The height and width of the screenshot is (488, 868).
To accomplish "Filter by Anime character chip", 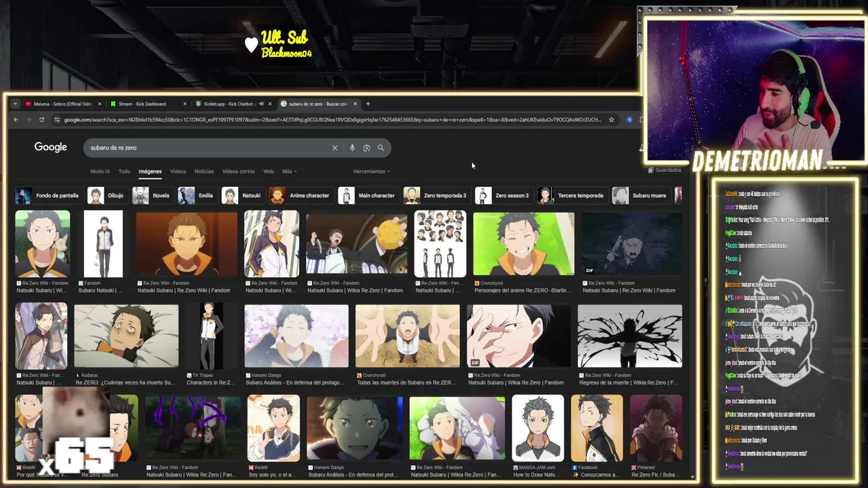I will pos(301,195).
